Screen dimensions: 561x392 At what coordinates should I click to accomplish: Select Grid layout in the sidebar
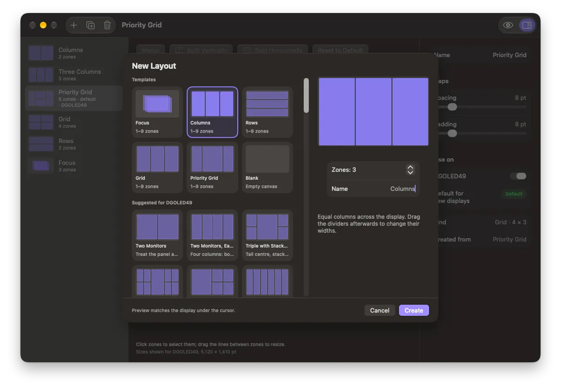(74, 122)
